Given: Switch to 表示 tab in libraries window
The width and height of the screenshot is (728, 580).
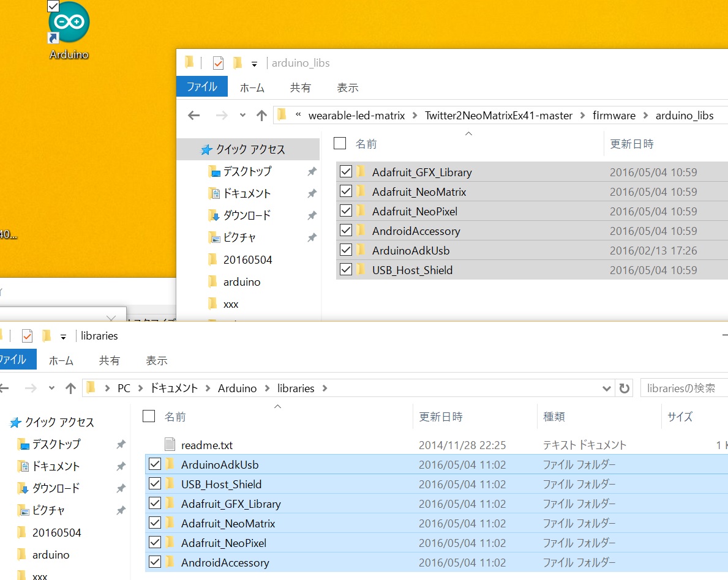Looking at the screenshot, I should [157, 360].
